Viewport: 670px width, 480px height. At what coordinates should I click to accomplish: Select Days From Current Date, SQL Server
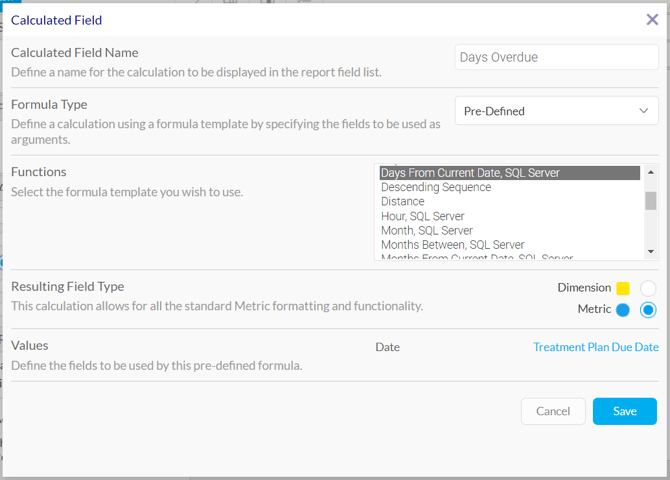(x=470, y=173)
